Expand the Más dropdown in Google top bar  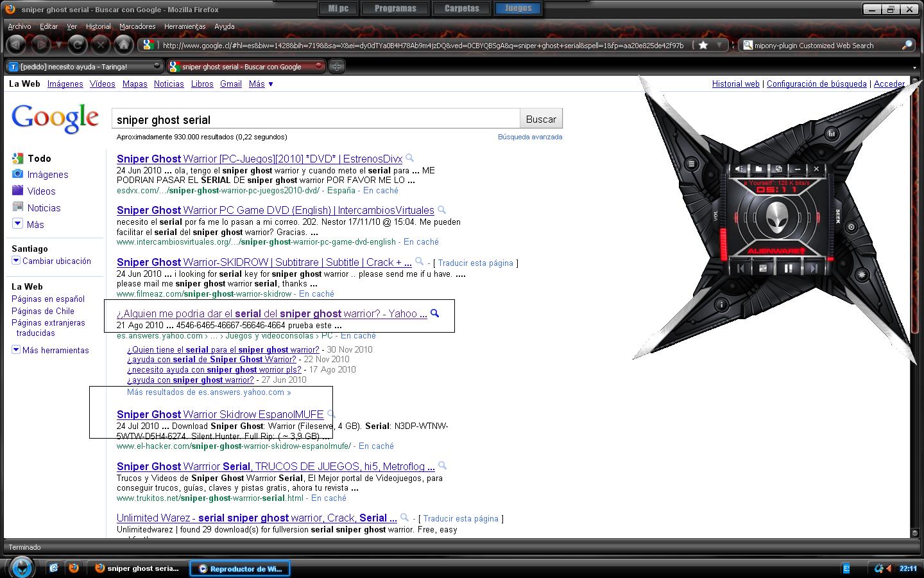261,83
